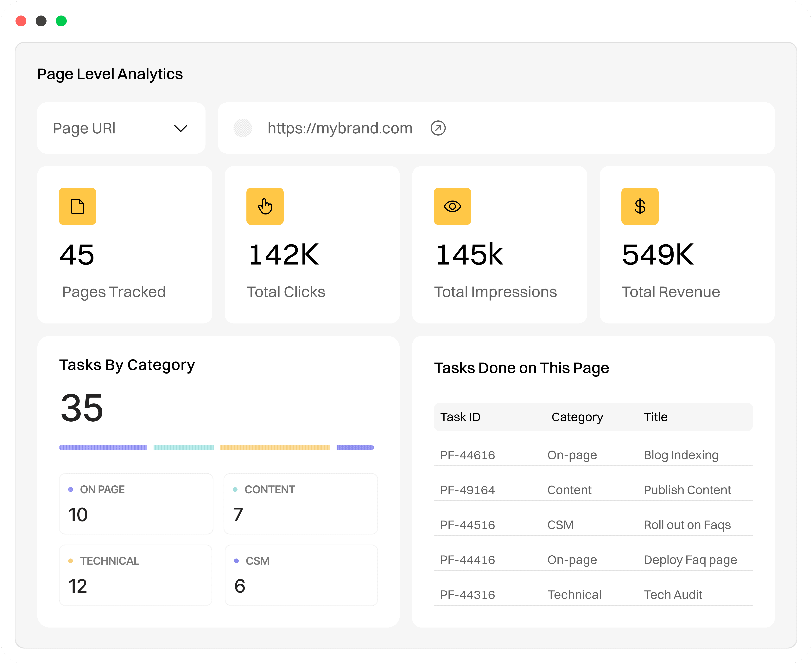Click the site favicon circle before URL
Screen dimensions: 812x664
243,128
